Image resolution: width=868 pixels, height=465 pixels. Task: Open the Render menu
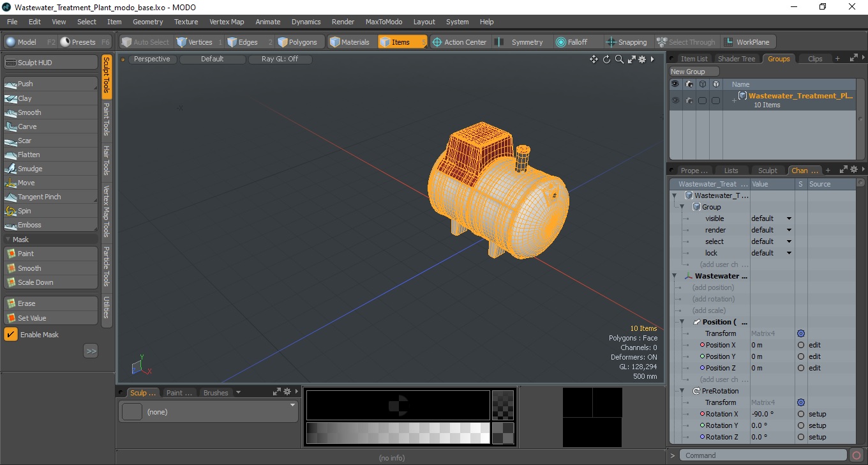[343, 22]
